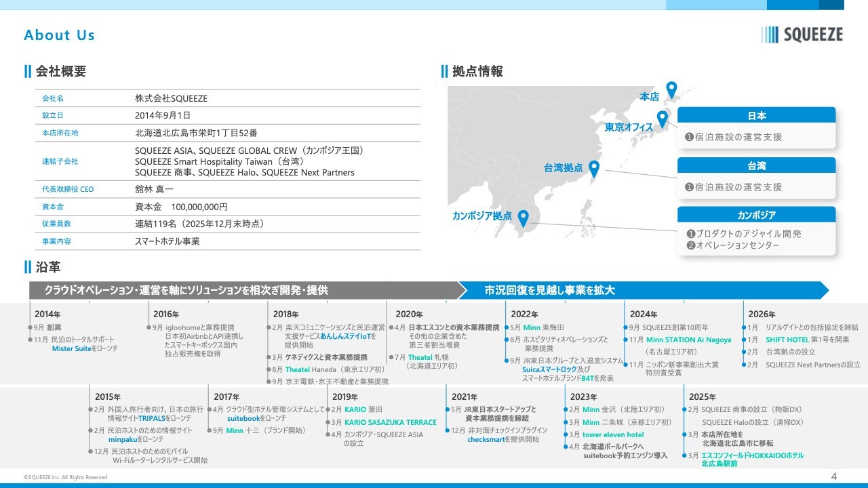The image size is (868, 488).
Task: Click the SHIFT HOTEL link in 2026
Action: pyautogui.click(x=787, y=340)
